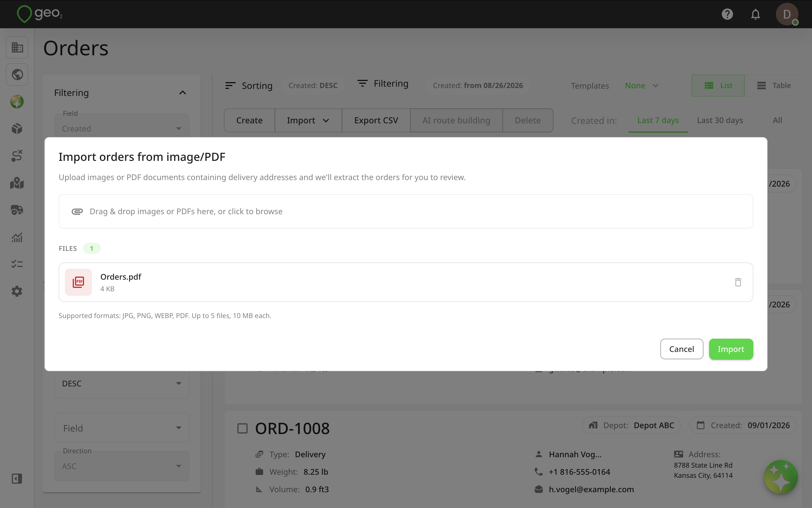Screen dimensions: 812x508
Task: Switch to List view
Action: coord(718,86)
